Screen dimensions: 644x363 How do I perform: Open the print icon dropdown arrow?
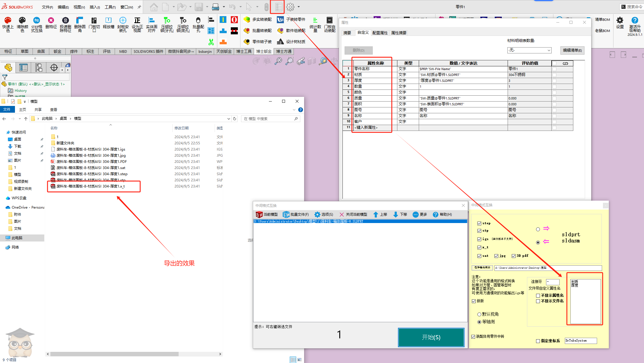coord(224,7)
